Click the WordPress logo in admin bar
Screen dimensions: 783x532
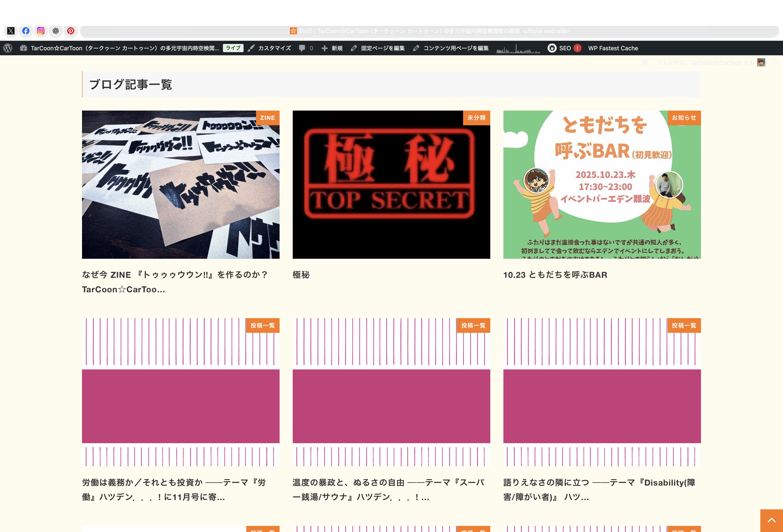[x=8, y=48]
